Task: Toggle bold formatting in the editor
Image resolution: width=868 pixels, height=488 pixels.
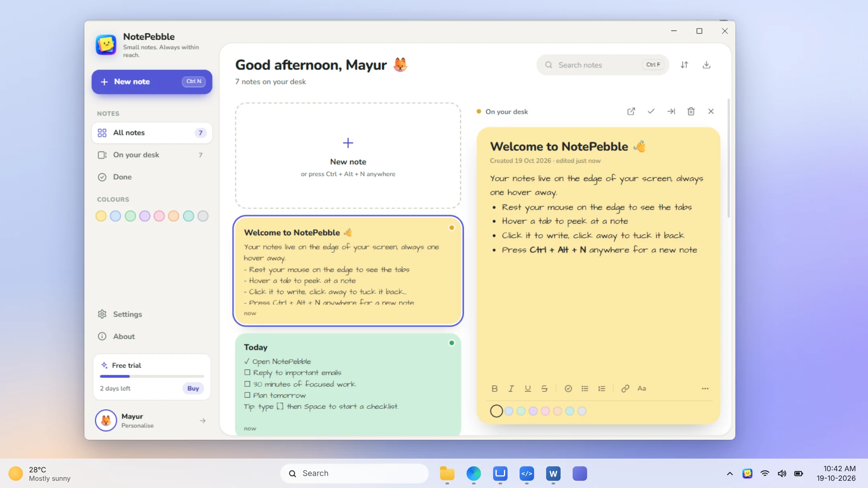Action: click(495, 388)
